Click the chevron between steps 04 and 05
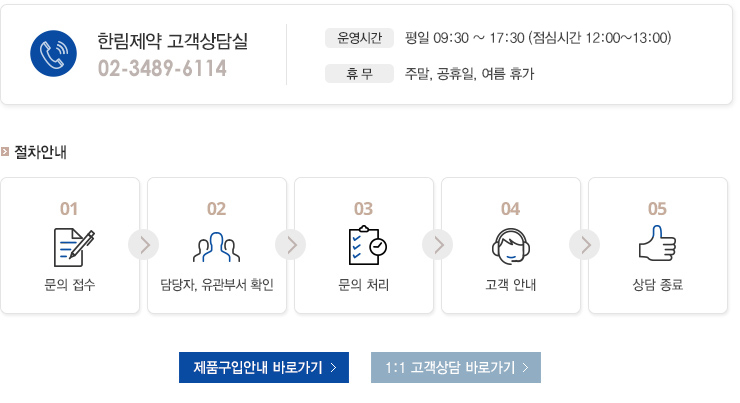 [x=584, y=244]
